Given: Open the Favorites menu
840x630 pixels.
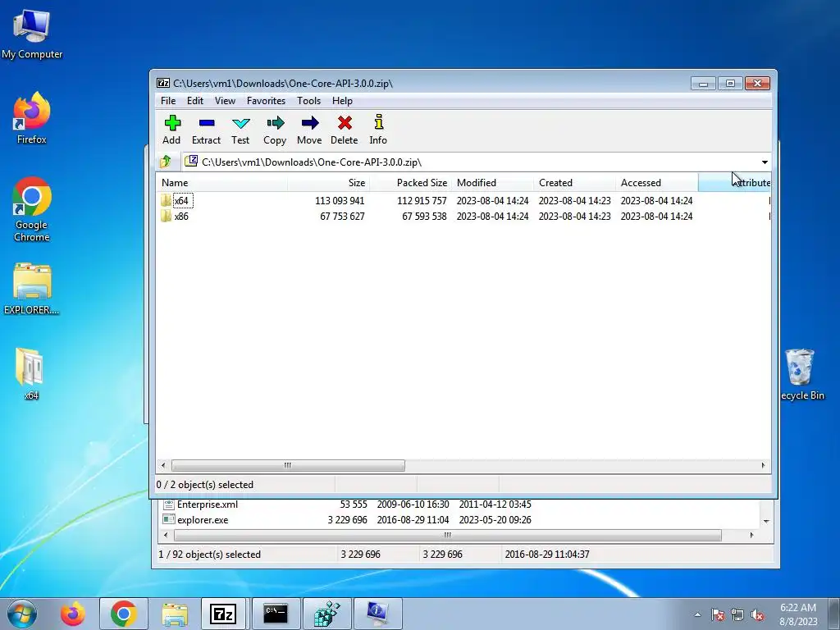Looking at the screenshot, I should point(266,101).
